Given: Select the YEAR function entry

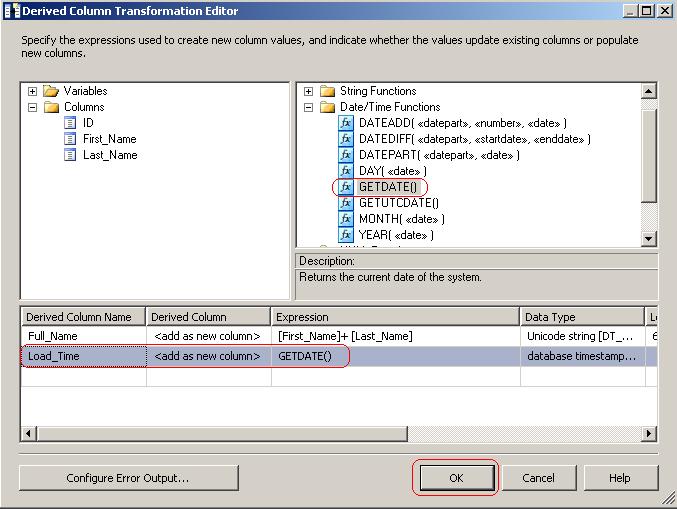Looking at the screenshot, I should click(x=396, y=235).
